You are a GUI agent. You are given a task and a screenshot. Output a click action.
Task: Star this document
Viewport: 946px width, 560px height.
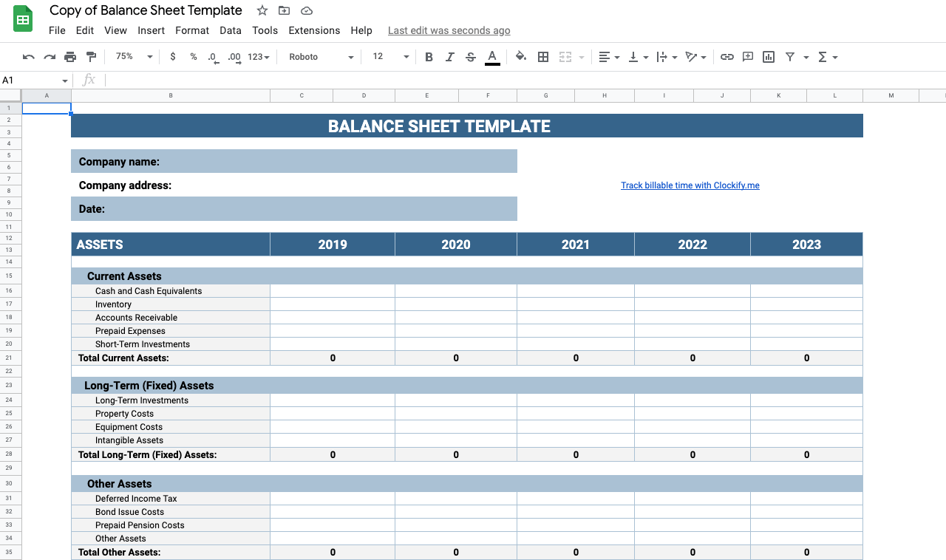pyautogui.click(x=262, y=10)
